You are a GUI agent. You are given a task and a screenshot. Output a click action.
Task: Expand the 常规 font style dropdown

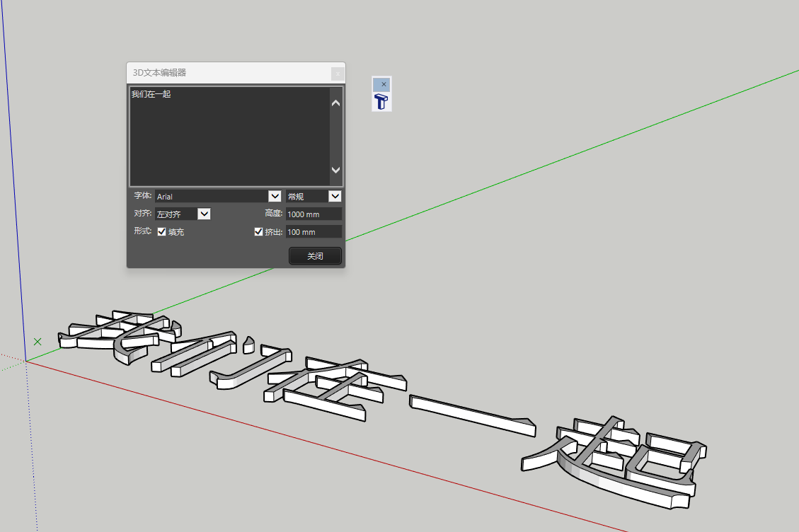tap(335, 196)
